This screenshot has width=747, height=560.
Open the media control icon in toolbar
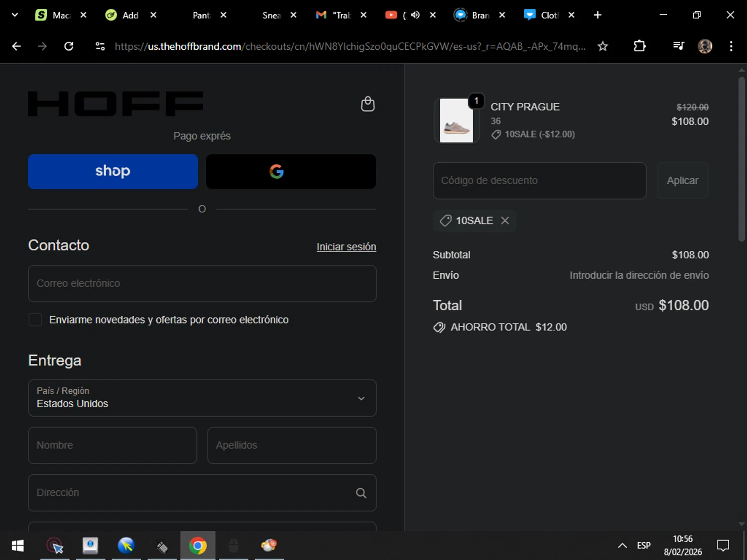click(x=678, y=46)
